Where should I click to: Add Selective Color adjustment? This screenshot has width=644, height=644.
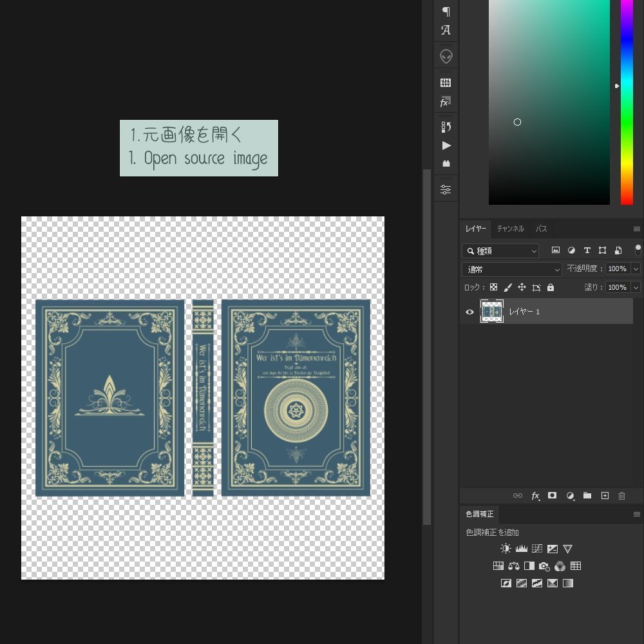pyautogui.click(x=553, y=583)
